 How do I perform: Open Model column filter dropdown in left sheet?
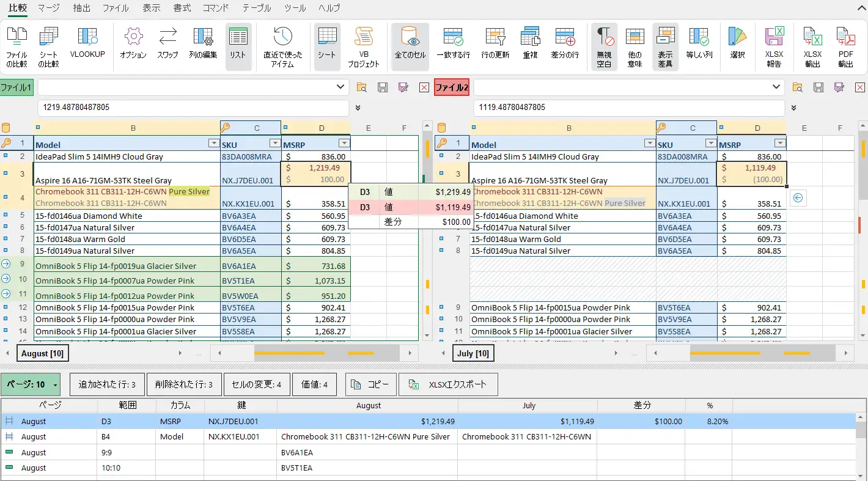[x=213, y=143]
